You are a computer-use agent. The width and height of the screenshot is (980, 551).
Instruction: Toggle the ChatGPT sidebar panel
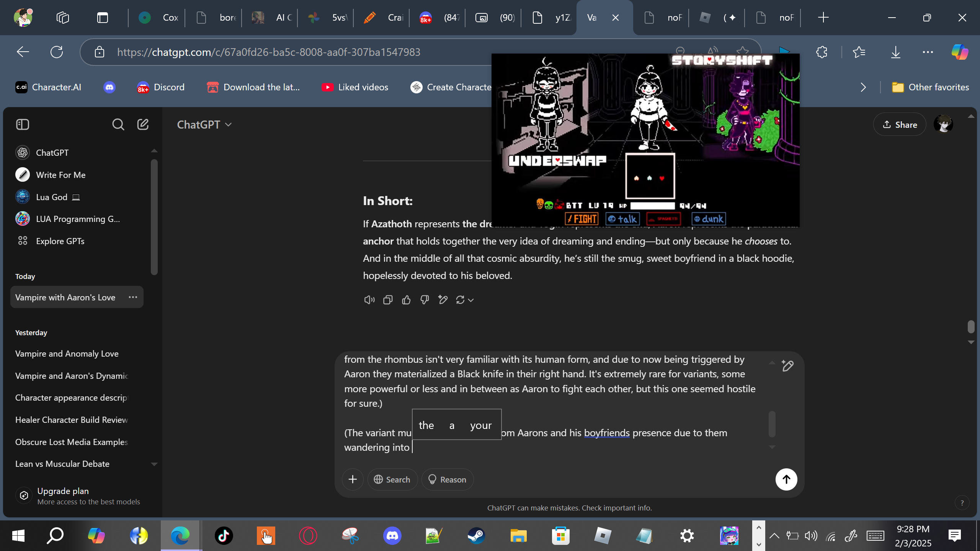point(23,124)
